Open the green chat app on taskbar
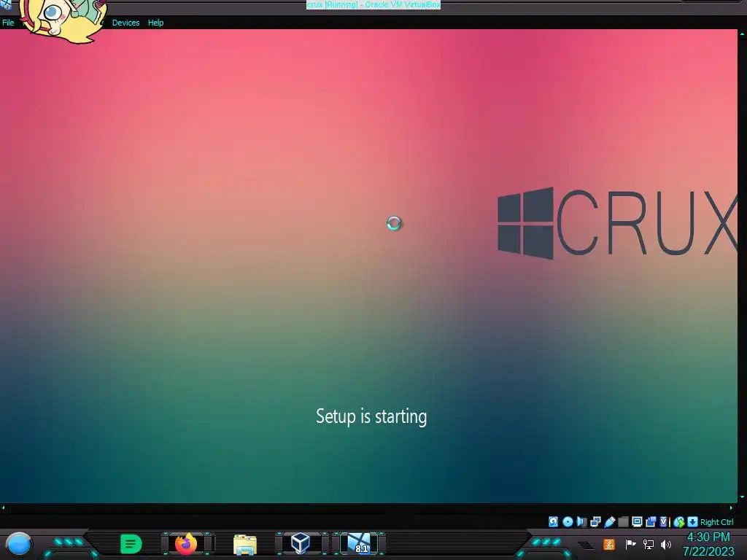 (131, 544)
